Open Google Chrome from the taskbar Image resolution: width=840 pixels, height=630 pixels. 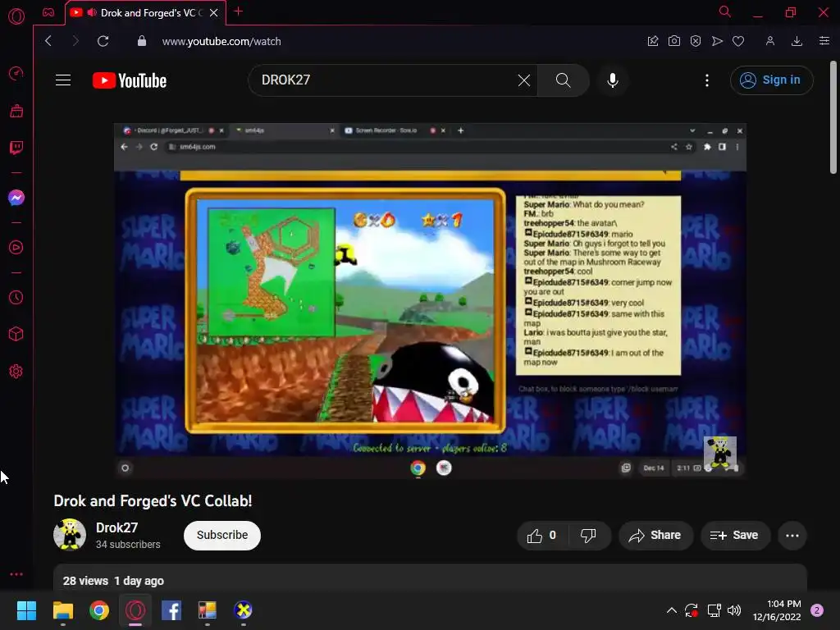[99, 610]
